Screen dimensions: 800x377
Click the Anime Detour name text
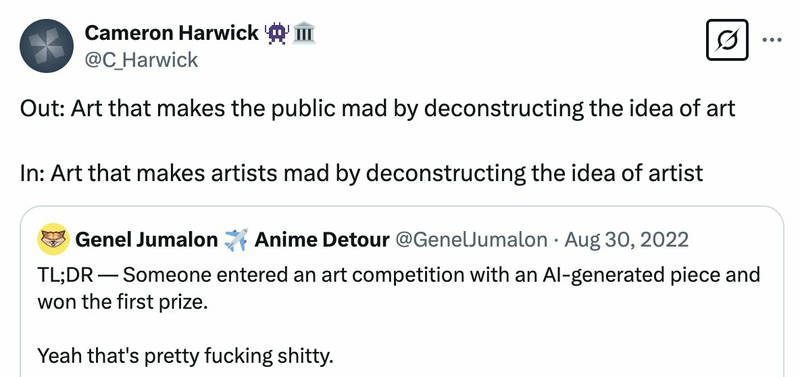click(x=321, y=239)
